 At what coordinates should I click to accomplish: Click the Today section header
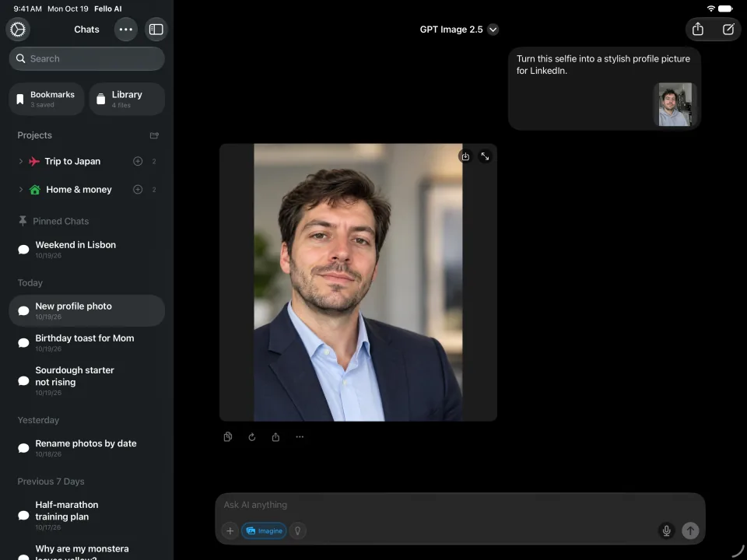click(30, 283)
